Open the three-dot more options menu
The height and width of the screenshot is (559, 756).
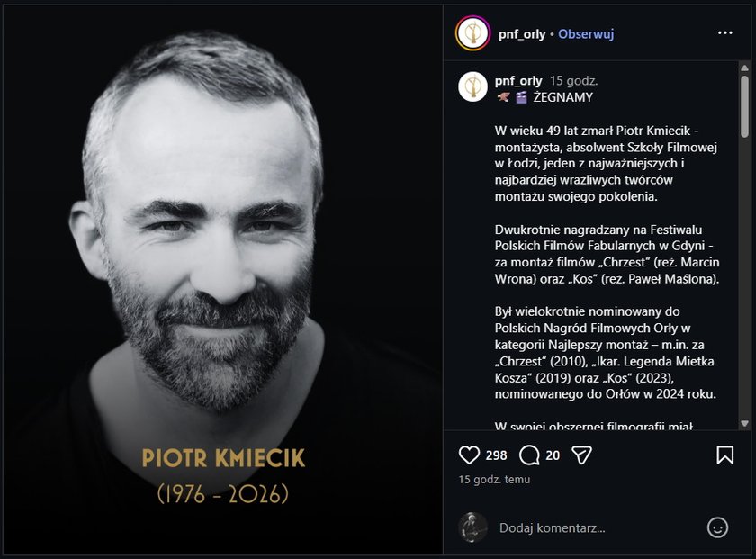724,33
